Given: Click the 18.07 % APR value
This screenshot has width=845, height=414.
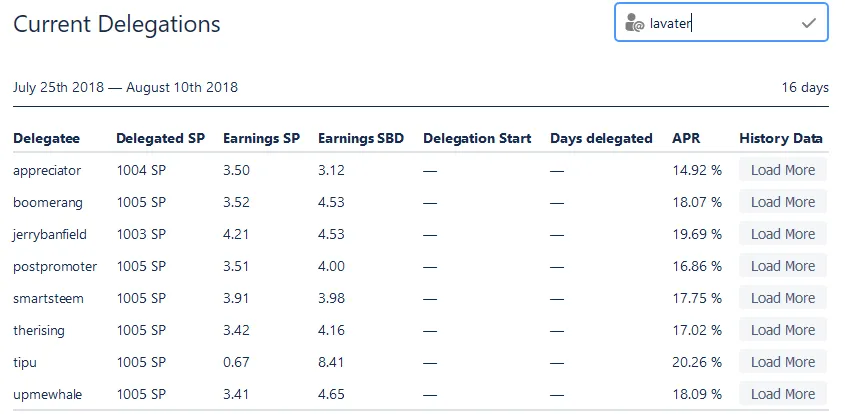Looking at the screenshot, I should pos(697,202).
